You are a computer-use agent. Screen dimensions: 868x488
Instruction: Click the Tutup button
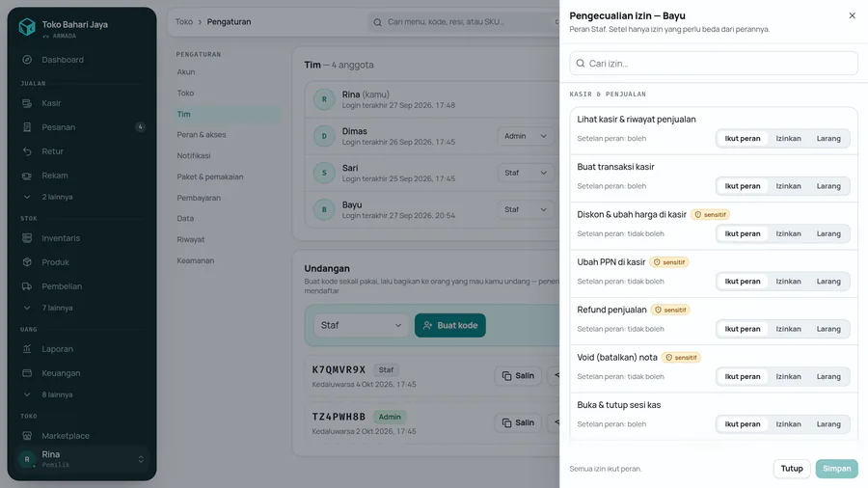(792, 469)
